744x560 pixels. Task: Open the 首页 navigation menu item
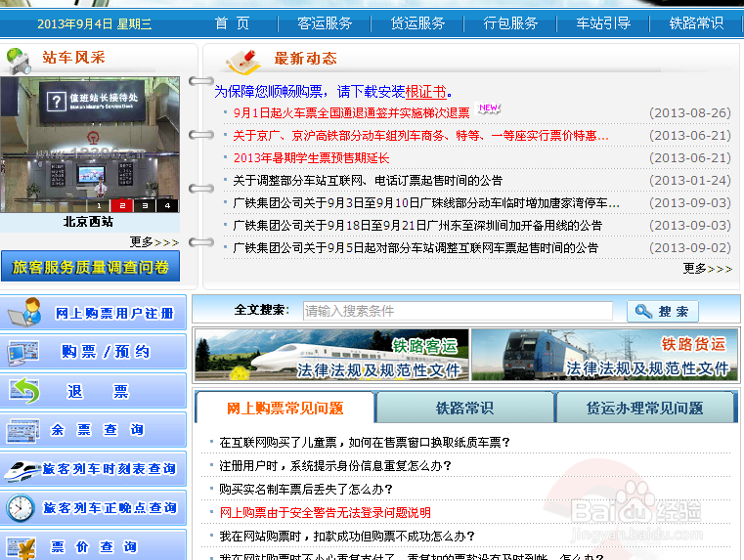point(232,22)
